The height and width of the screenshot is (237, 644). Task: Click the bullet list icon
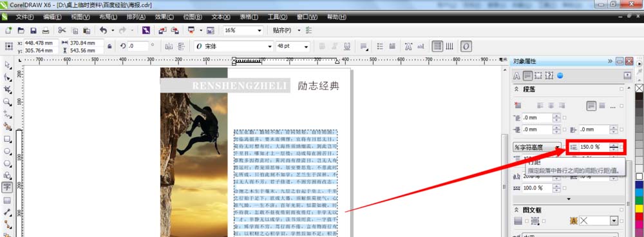point(381,46)
